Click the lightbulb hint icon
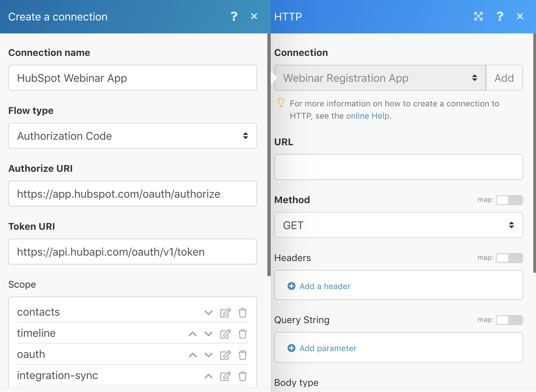Screen dimensions: 536x392 [281, 102]
